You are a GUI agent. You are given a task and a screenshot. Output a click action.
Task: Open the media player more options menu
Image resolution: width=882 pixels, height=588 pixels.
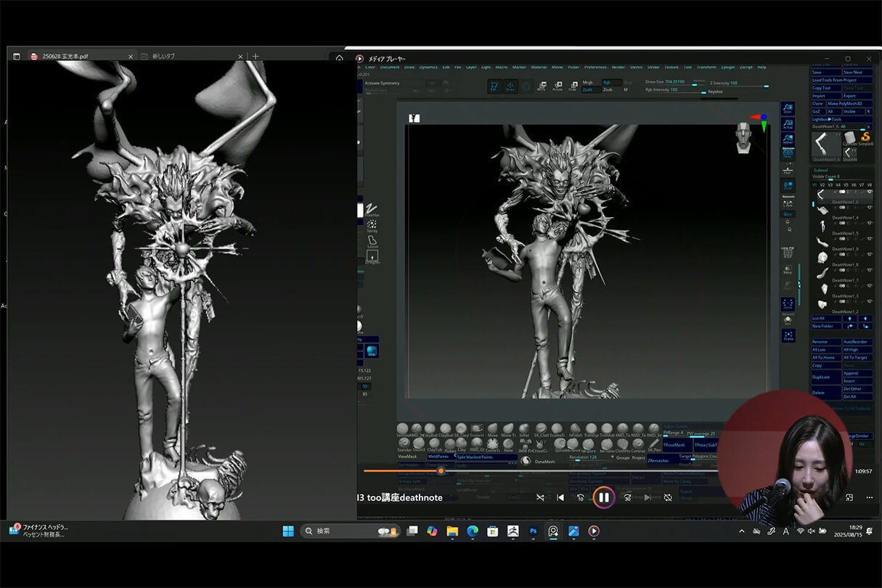870,497
